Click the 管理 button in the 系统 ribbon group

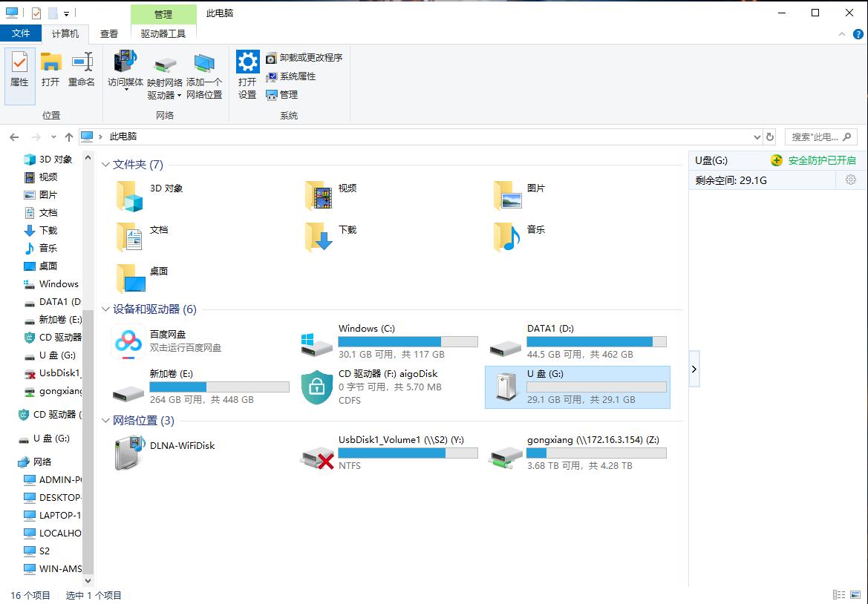pyautogui.click(x=281, y=94)
